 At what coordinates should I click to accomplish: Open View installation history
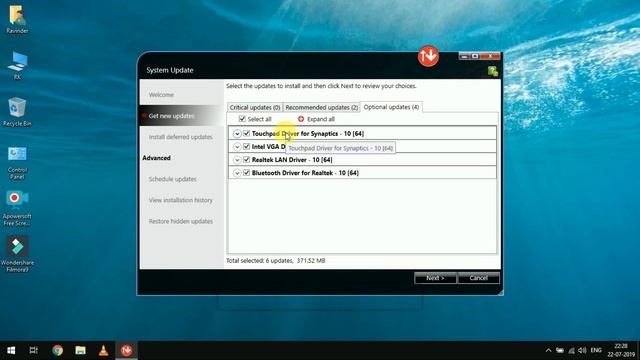pos(180,200)
